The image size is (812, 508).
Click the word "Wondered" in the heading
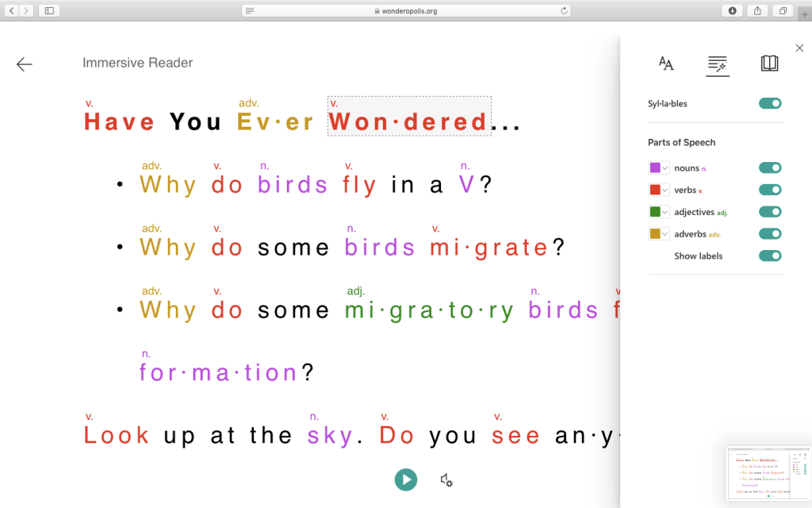tap(408, 121)
